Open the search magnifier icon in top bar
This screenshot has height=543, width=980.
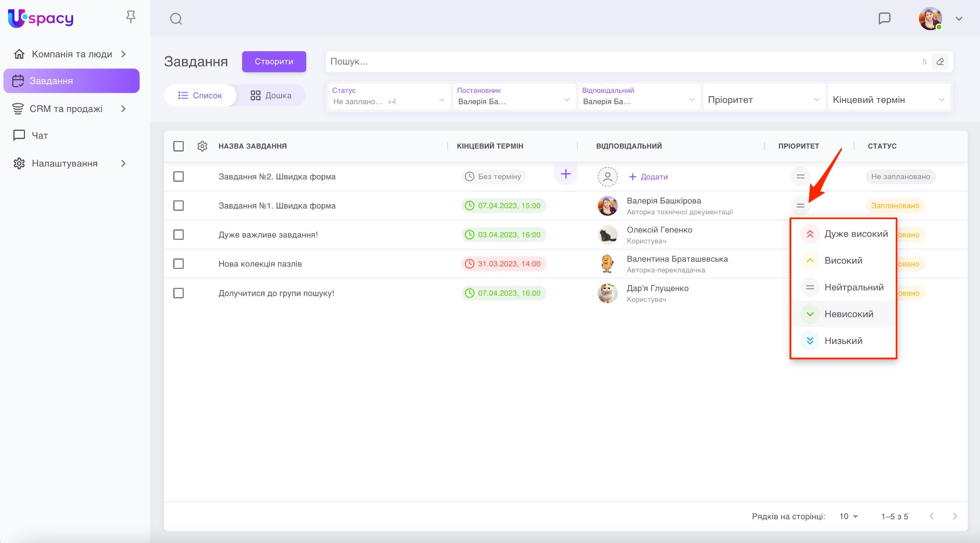(176, 19)
